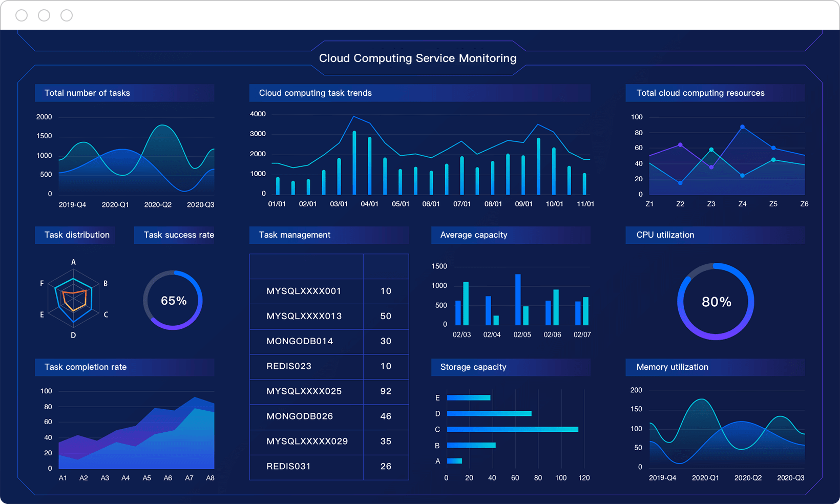
Task: Click storage capacity bar A
Action: [454, 461]
